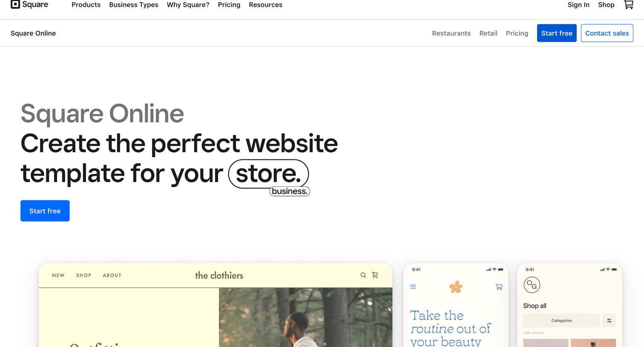Open the hamburger menu in the beauty phone mockup
The height and width of the screenshot is (347, 644).
coord(413,287)
